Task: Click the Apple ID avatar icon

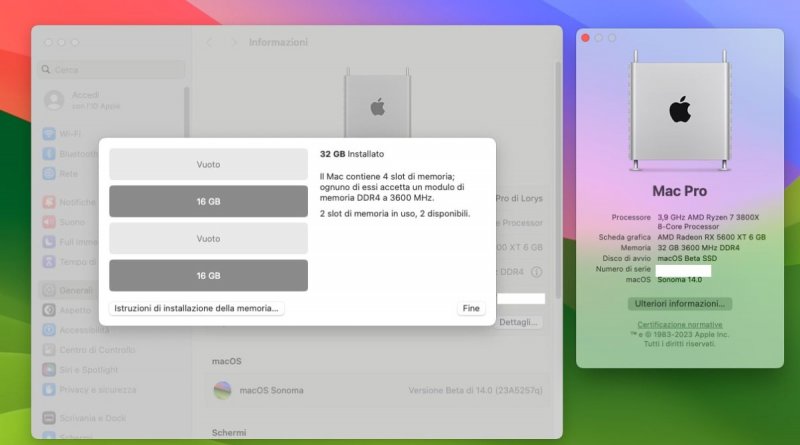Action: 54,101
